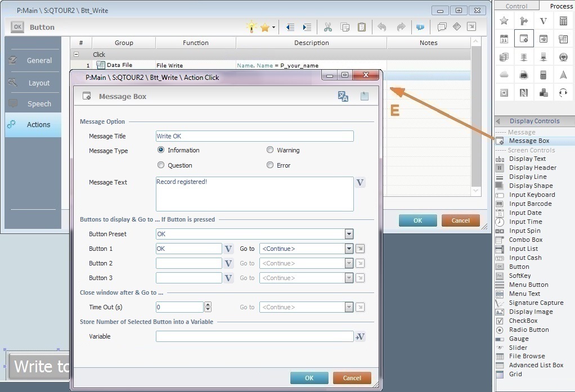The image size is (575, 392).
Task: Choose the Error message type
Action: (270, 165)
